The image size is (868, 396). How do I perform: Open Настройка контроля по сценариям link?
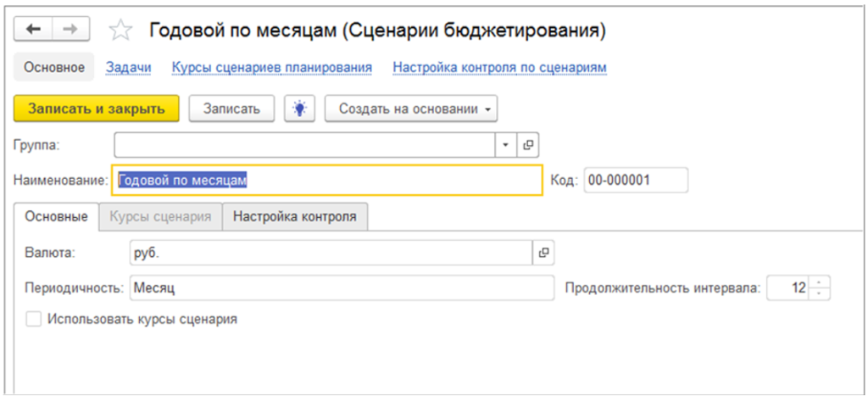pyautogui.click(x=499, y=67)
